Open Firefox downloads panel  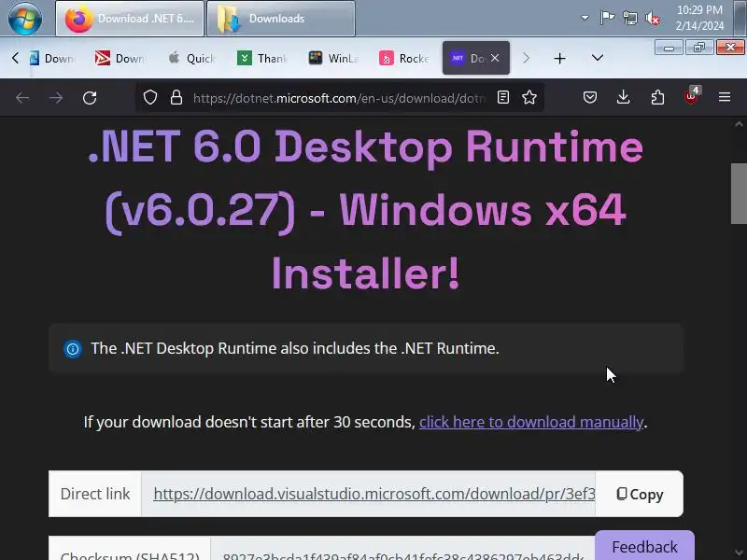pyautogui.click(x=623, y=98)
